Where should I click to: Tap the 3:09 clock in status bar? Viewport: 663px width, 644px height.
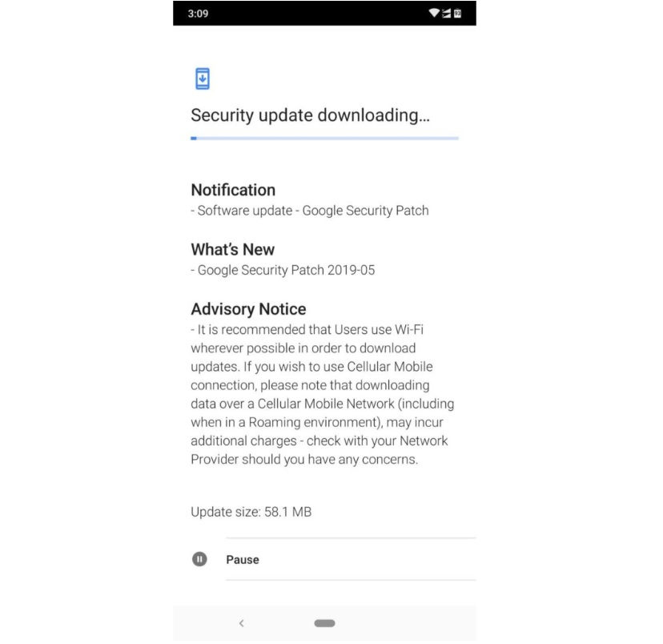[x=198, y=14]
